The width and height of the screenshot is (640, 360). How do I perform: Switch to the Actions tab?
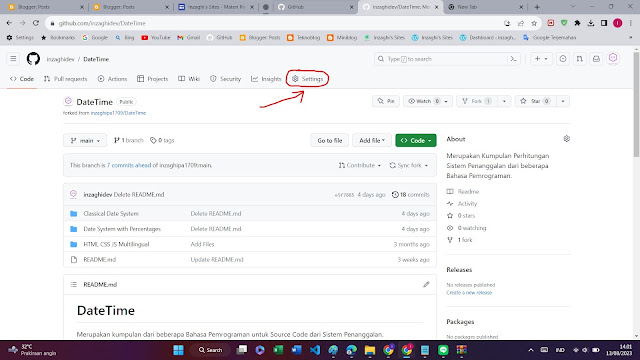click(112, 79)
